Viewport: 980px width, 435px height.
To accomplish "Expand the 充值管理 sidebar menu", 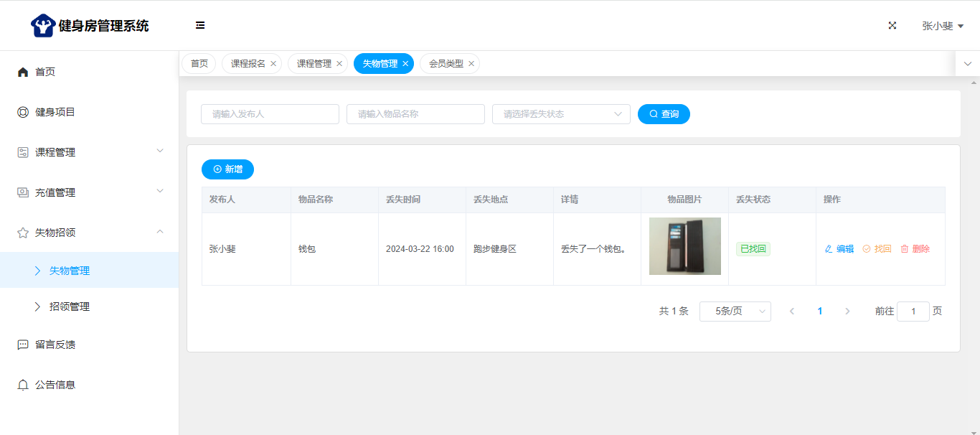I will click(89, 192).
